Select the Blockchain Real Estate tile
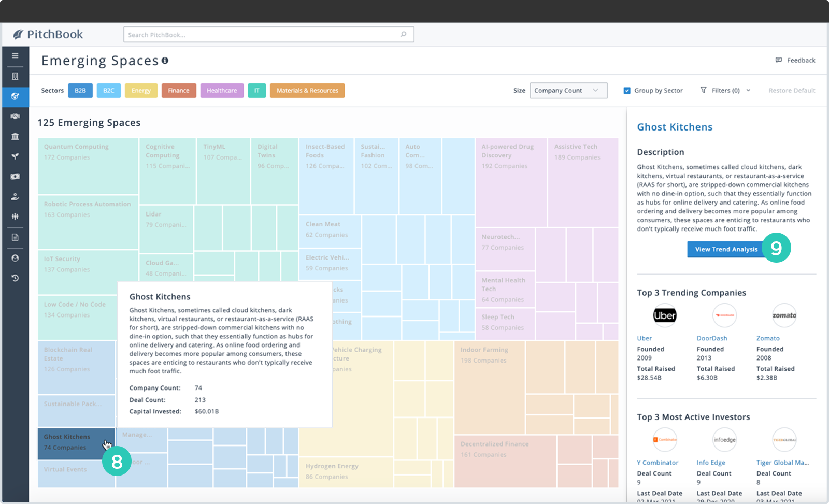 coord(76,367)
